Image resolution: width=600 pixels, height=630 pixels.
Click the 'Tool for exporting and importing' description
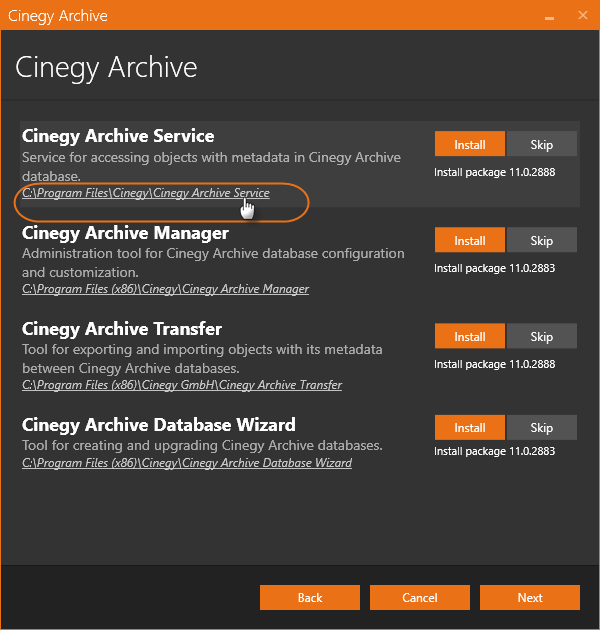tap(202, 358)
